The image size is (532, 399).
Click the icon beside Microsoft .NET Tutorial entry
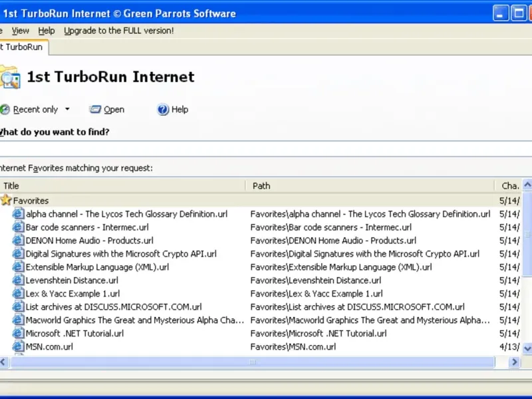[x=18, y=333]
